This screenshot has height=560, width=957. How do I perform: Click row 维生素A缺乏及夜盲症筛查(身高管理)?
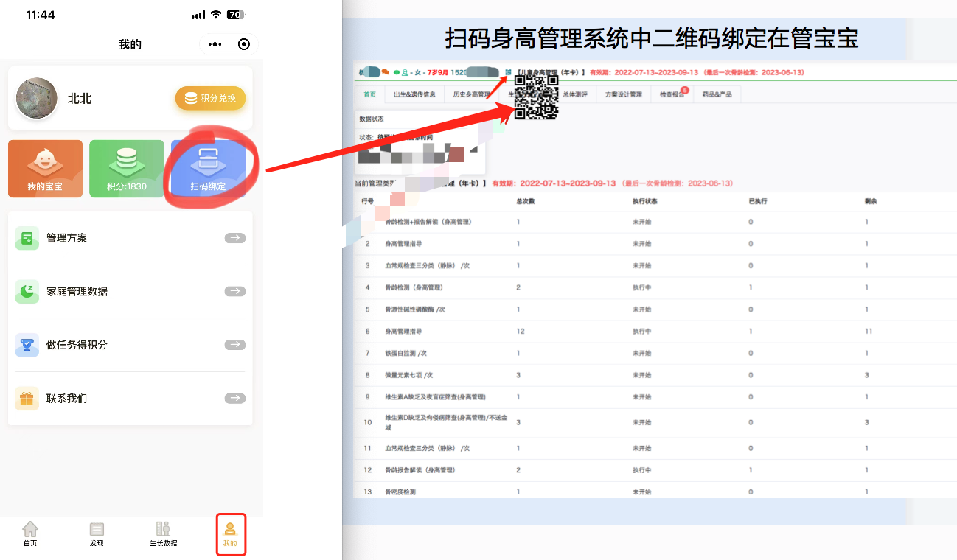click(x=656, y=397)
